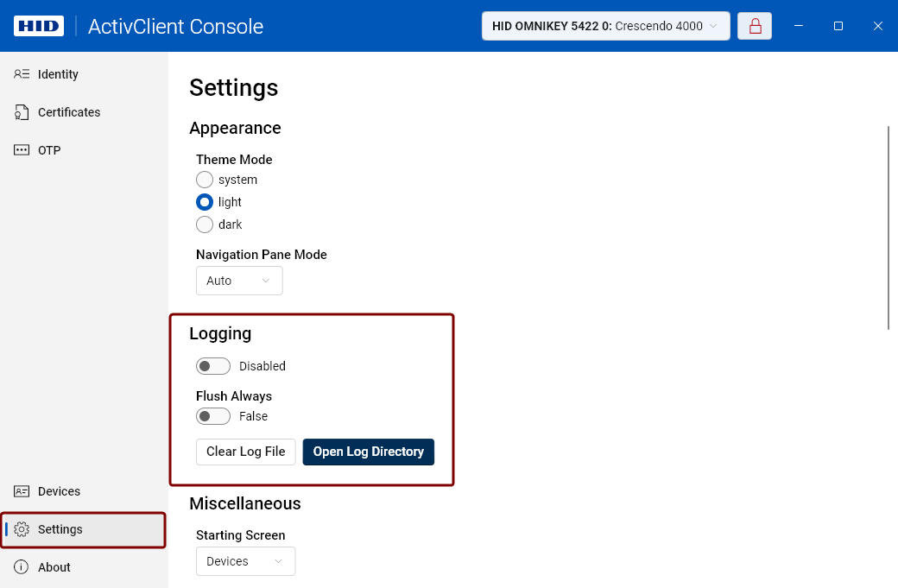
Task: Enable the Logging toggle switch
Action: pos(213,366)
